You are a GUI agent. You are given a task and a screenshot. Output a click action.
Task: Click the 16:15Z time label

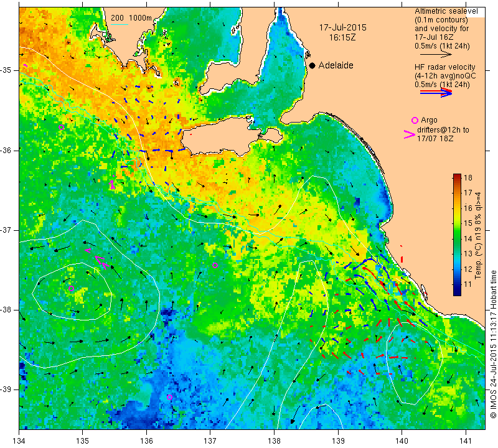click(342, 38)
